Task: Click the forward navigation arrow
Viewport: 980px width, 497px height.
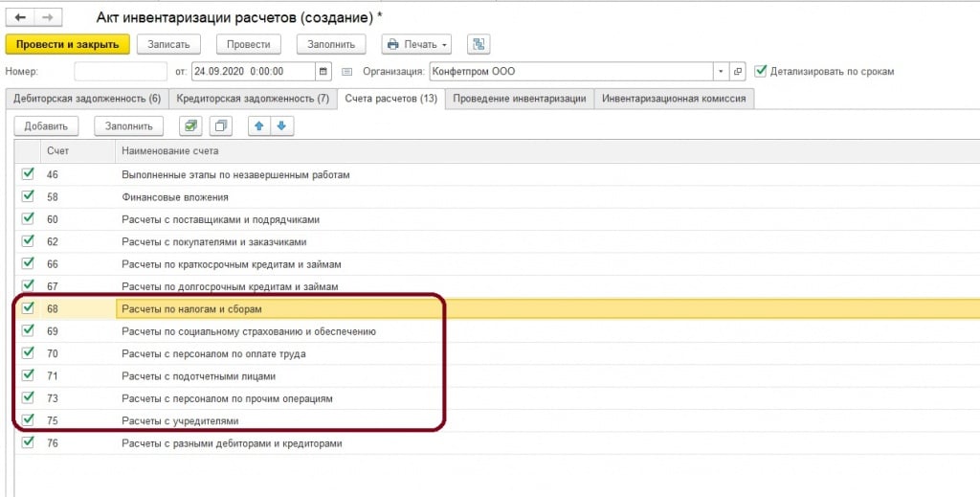Action: [48, 16]
